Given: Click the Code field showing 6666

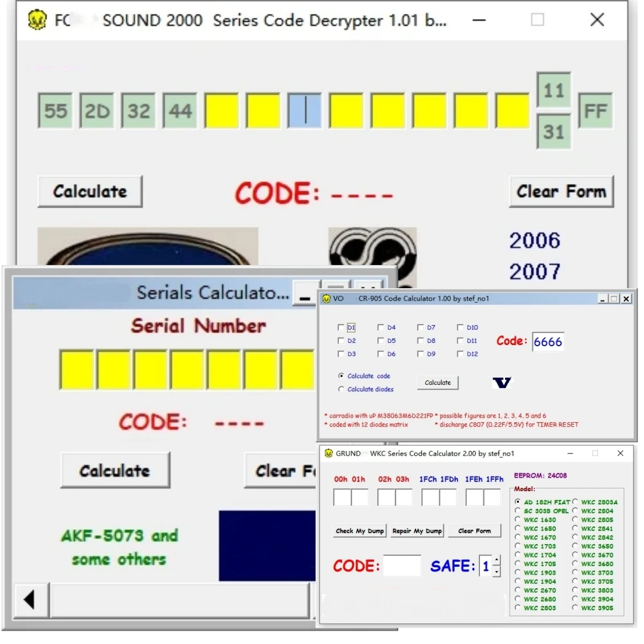Looking at the screenshot, I should [548, 342].
